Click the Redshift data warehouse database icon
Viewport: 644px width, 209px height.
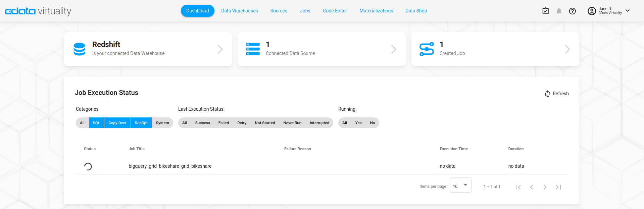(80, 49)
